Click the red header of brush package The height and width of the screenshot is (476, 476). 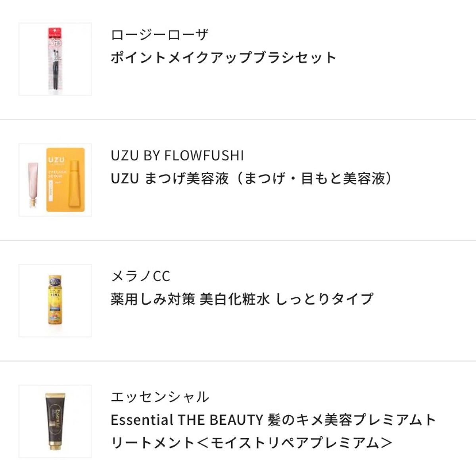coord(55,31)
